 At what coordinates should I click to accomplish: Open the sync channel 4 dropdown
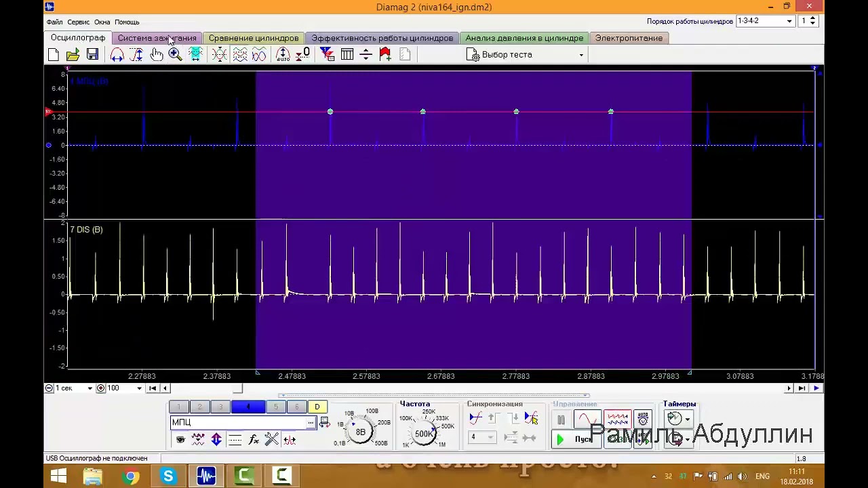coord(482,437)
